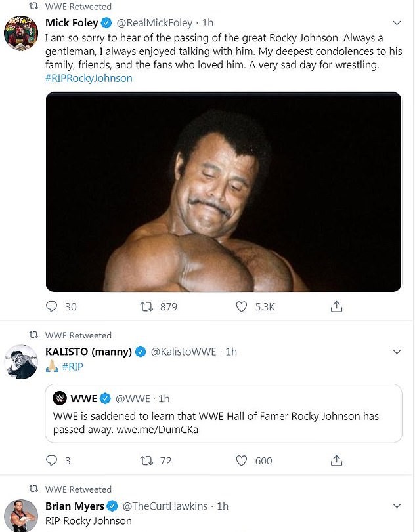Retweet KALISTO's RIP tweet
The height and width of the screenshot is (532, 415).
coord(148,460)
